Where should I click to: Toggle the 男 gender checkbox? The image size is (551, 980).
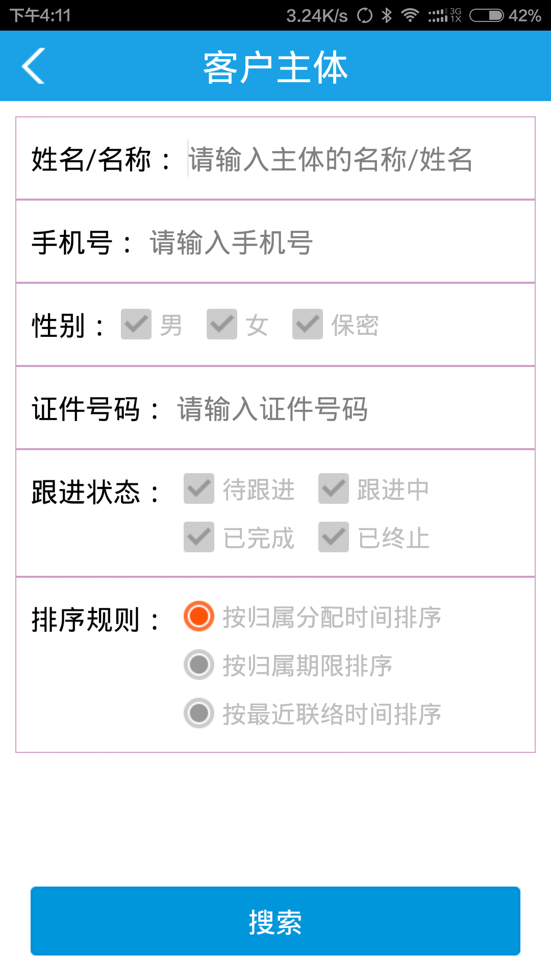pyautogui.click(x=136, y=324)
